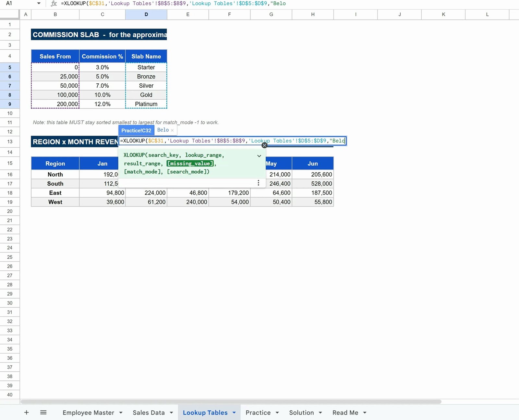This screenshot has width=519, height=420.
Task: Click into the top formula bar
Action: [x=289, y=4]
